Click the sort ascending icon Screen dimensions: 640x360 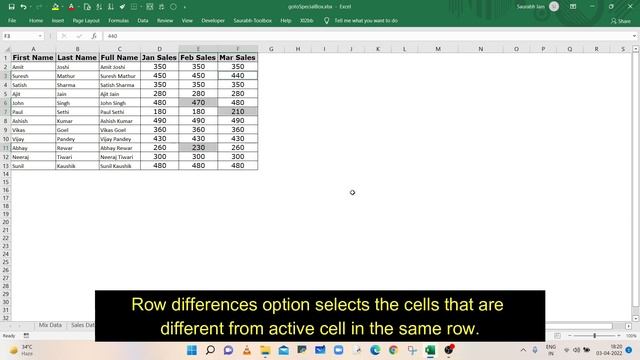pos(99,7)
